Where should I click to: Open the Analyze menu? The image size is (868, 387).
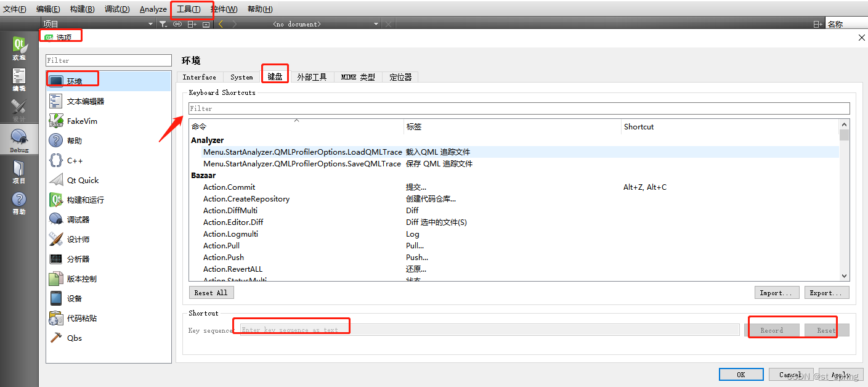coord(153,9)
